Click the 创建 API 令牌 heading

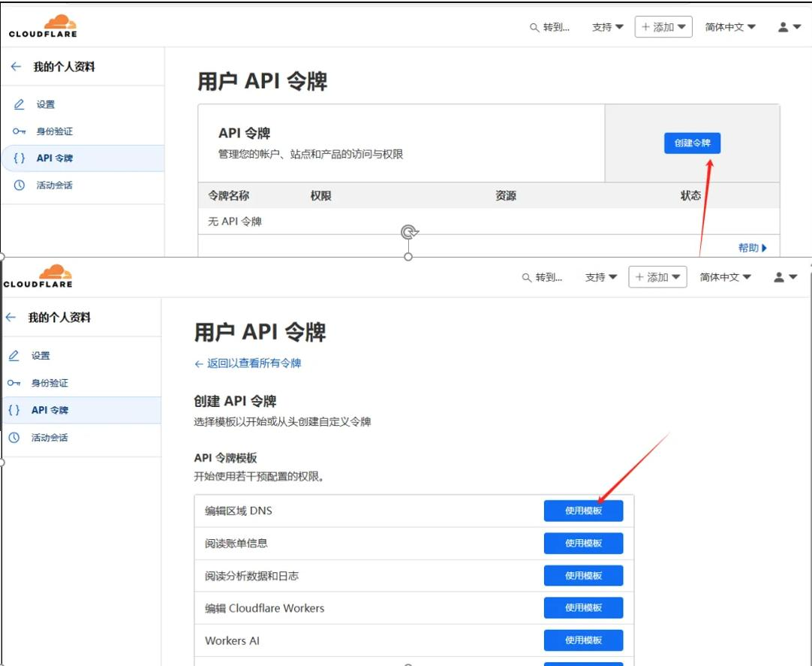click(x=235, y=401)
